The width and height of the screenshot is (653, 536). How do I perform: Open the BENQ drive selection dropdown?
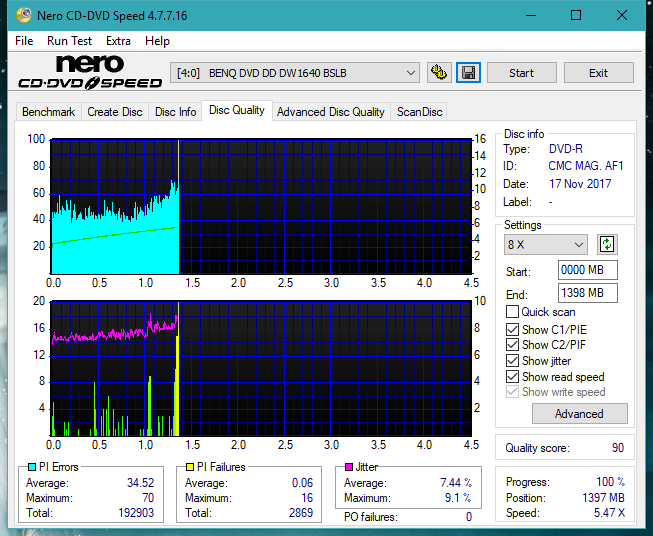(x=295, y=73)
